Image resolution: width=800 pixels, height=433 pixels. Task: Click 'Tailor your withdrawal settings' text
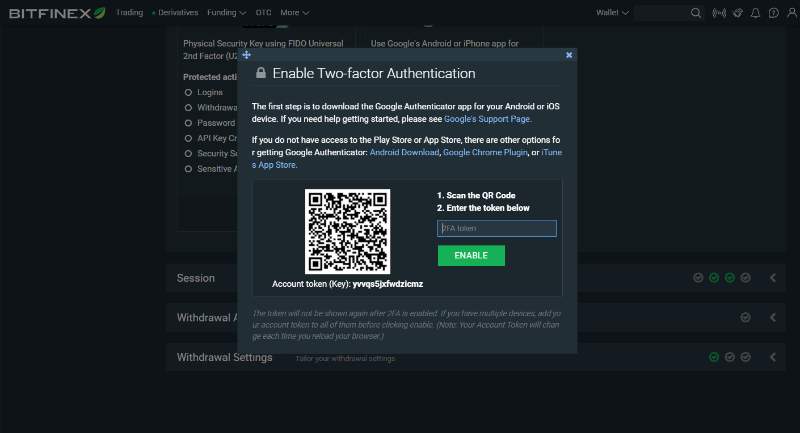tap(345, 359)
